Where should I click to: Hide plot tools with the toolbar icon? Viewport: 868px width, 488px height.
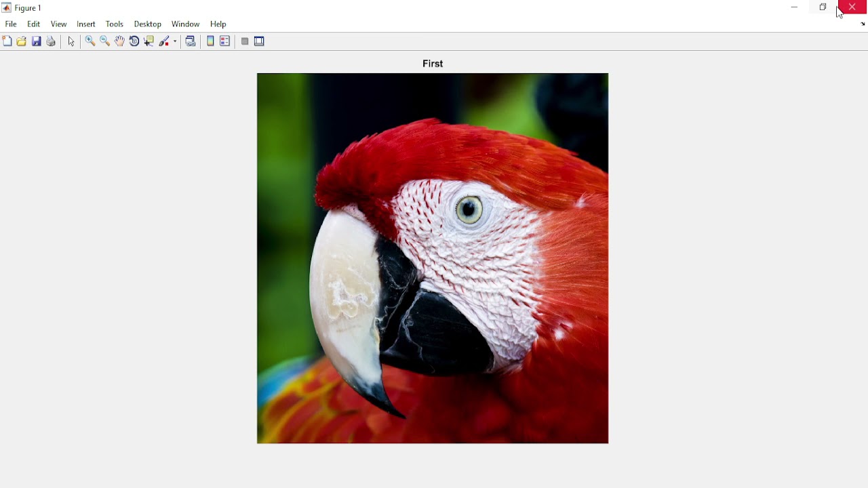245,41
